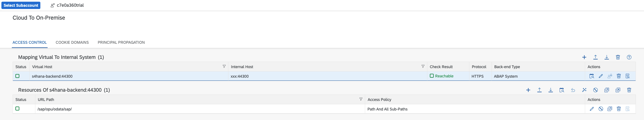
Task: Click the magic wand icon in resources toolbar
Action: pos(584,90)
